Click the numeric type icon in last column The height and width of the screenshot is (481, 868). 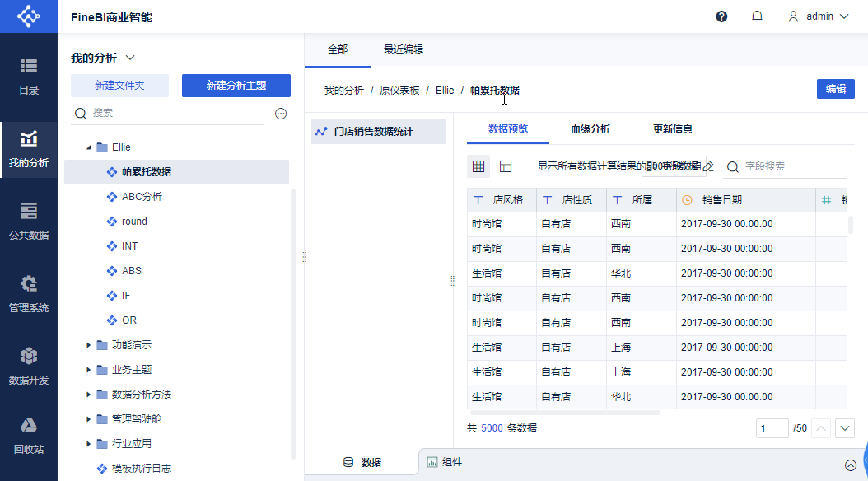827,200
